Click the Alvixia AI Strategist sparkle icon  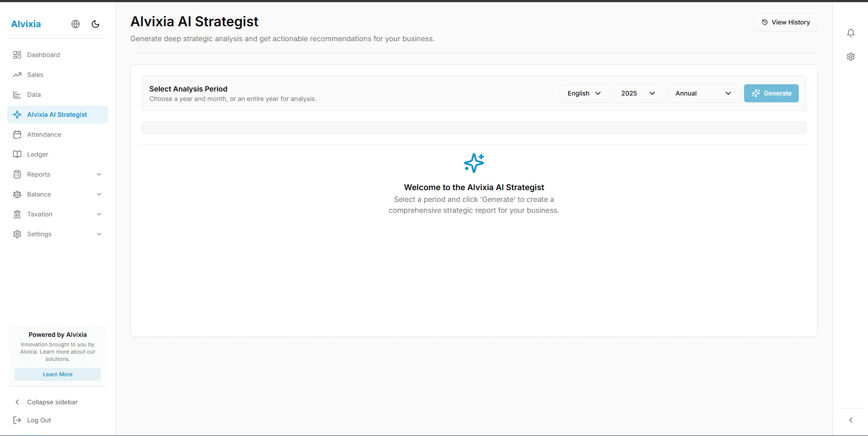(17, 115)
